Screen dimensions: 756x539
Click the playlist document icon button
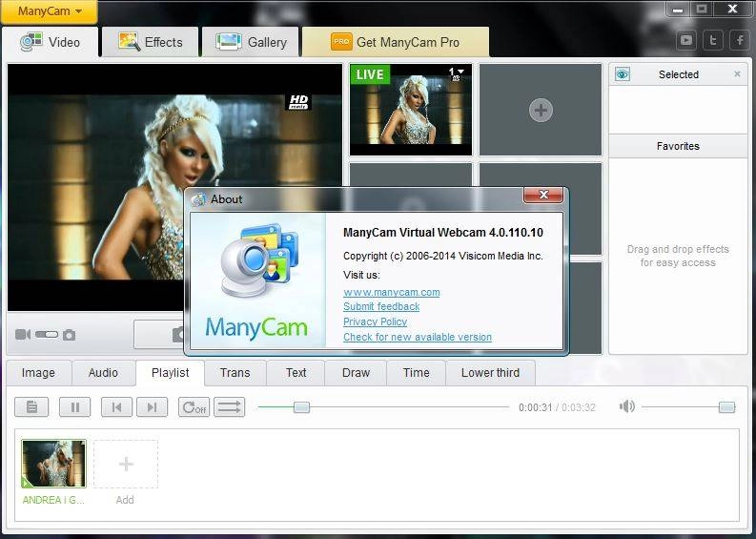tap(31, 407)
